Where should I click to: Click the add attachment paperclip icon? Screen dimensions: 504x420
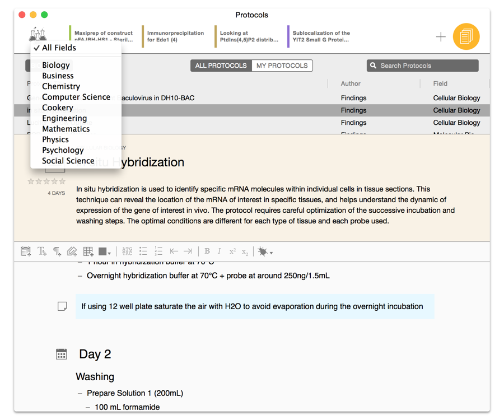[x=72, y=252]
